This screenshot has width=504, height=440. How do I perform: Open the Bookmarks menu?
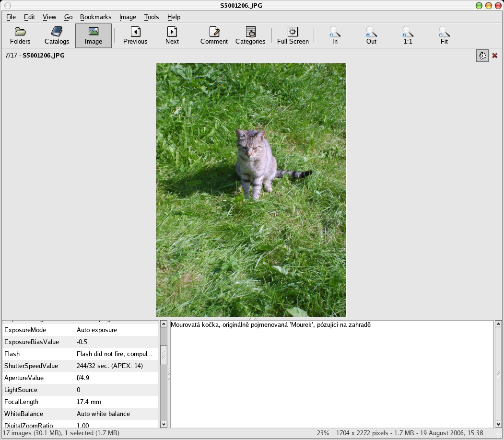95,17
